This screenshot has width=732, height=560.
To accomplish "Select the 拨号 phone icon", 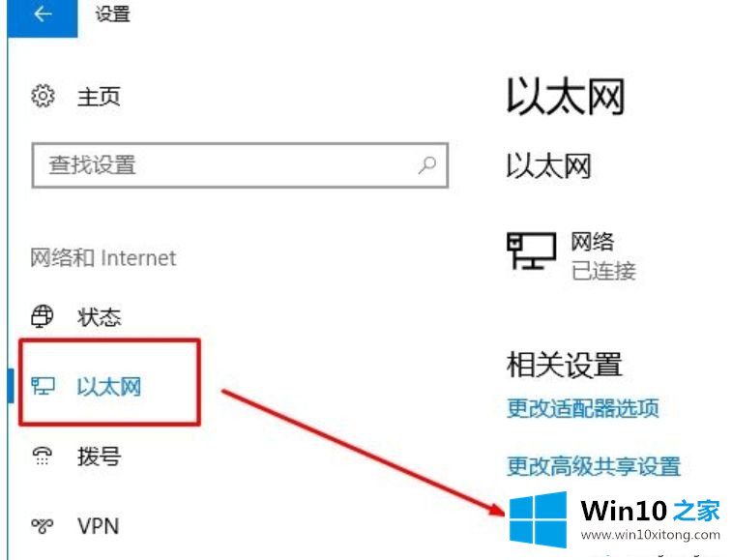I will pyautogui.click(x=42, y=456).
